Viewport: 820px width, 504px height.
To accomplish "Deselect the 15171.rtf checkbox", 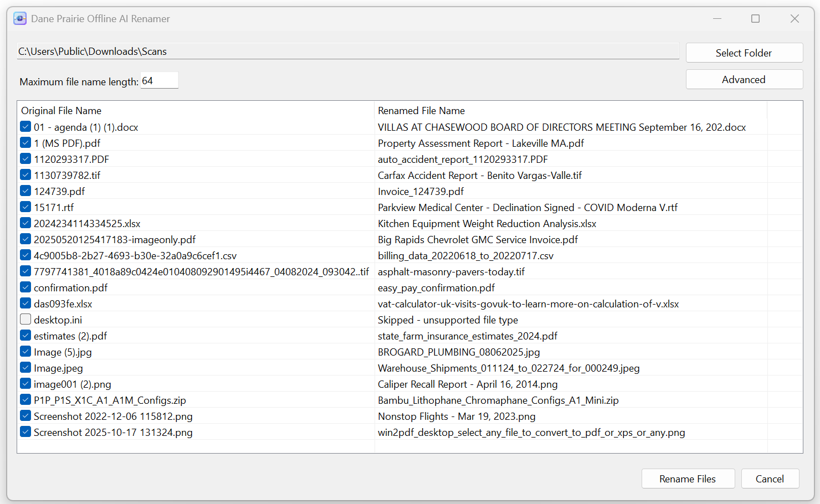I will [25, 207].
